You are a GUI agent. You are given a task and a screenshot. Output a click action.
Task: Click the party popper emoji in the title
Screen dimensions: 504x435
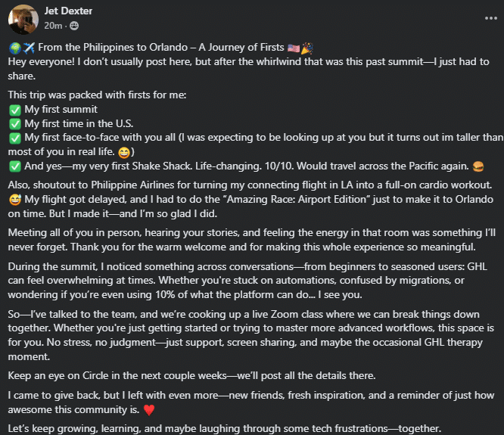[x=306, y=49]
